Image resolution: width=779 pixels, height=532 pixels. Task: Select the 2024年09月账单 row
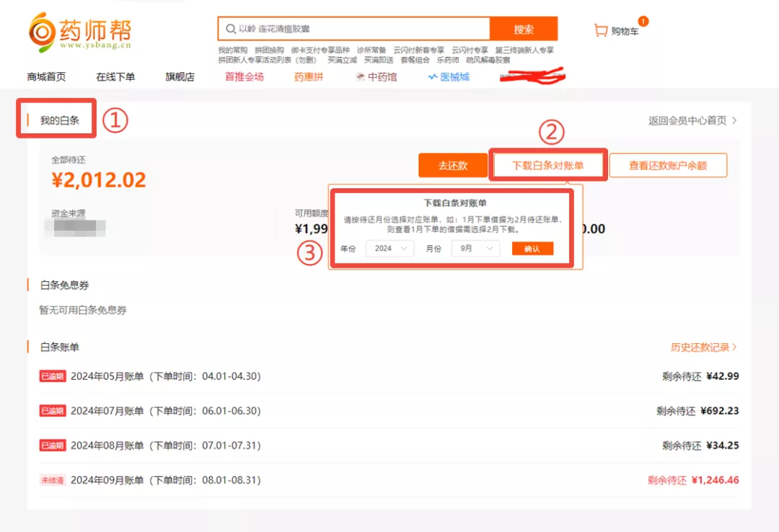tap(389, 480)
